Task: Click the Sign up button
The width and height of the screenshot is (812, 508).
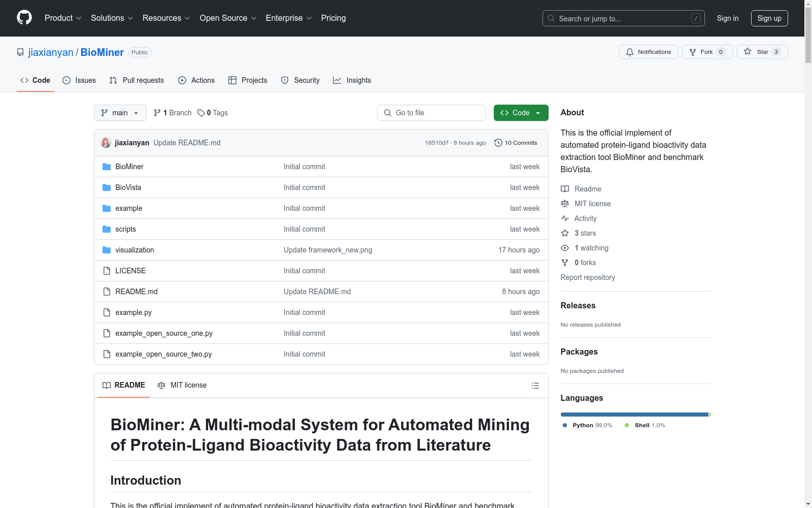Action: (x=769, y=18)
